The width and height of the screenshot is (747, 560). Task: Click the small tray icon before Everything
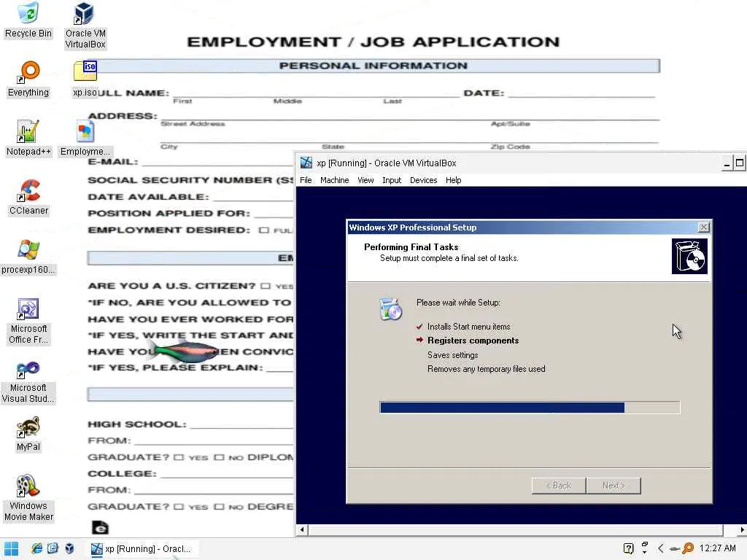tap(675, 549)
